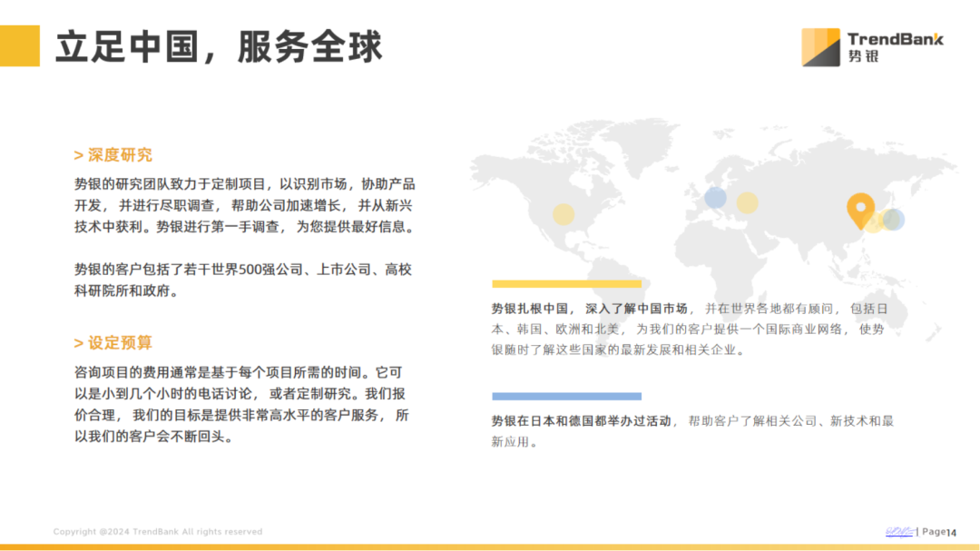The height and width of the screenshot is (551, 980).
Task: Click the bold text 势银扎根中国
Action: point(529,309)
